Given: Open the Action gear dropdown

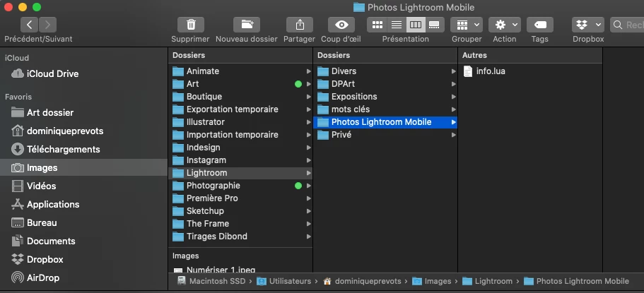Looking at the screenshot, I should (505, 25).
